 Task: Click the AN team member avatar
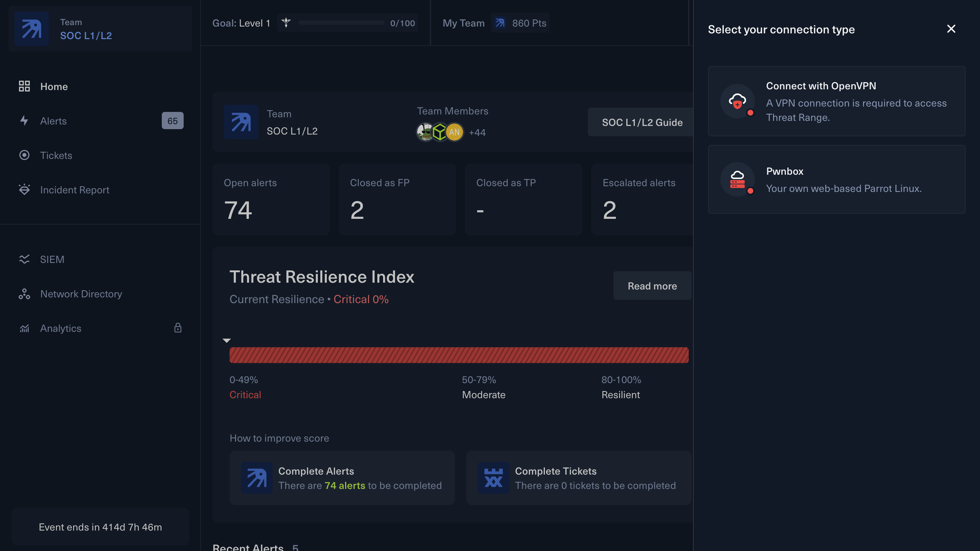coord(454,132)
